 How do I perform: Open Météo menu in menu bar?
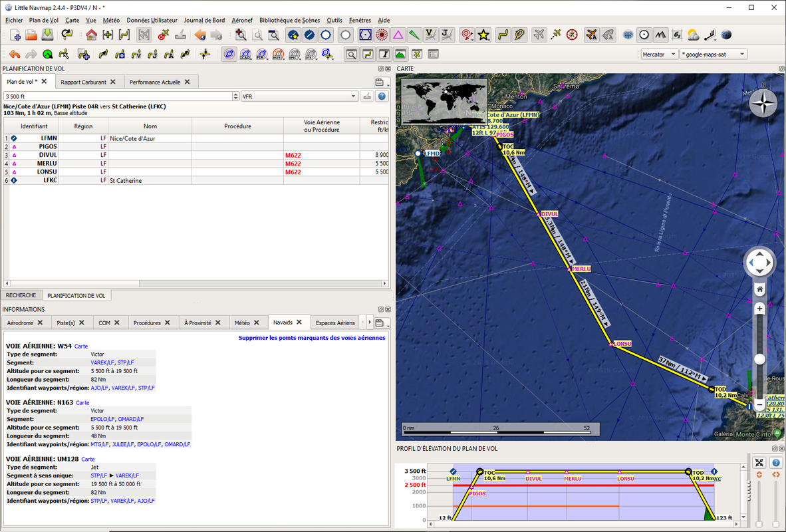pos(111,21)
